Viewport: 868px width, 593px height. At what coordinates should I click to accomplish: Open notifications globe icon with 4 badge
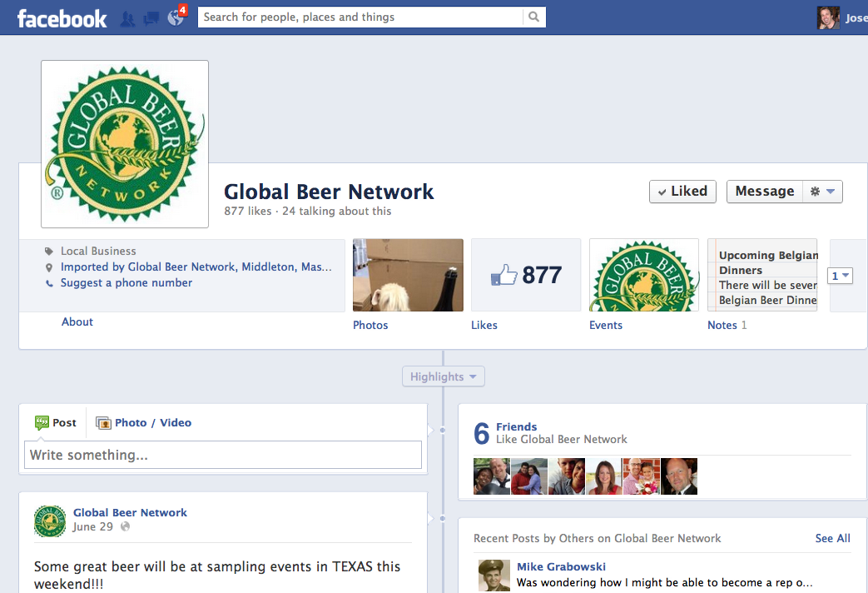pyautogui.click(x=176, y=17)
